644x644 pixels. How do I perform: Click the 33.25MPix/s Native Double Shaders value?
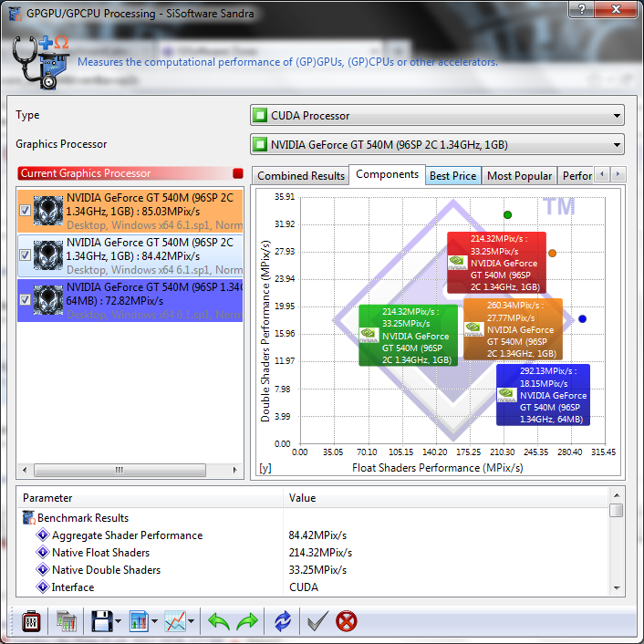(x=317, y=570)
